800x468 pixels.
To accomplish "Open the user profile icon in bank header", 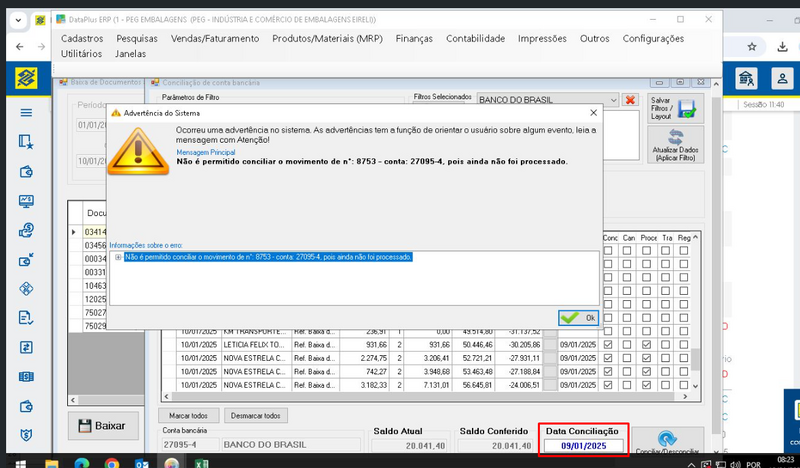I will (x=782, y=79).
